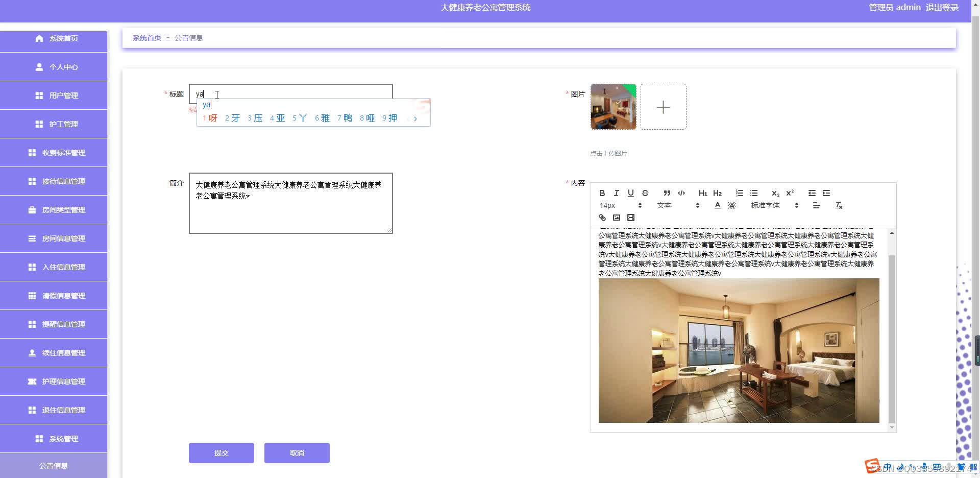Screen dimensions: 980x478
Task: Open 房间类型管理 in the sidebar
Action: click(x=54, y=210)
